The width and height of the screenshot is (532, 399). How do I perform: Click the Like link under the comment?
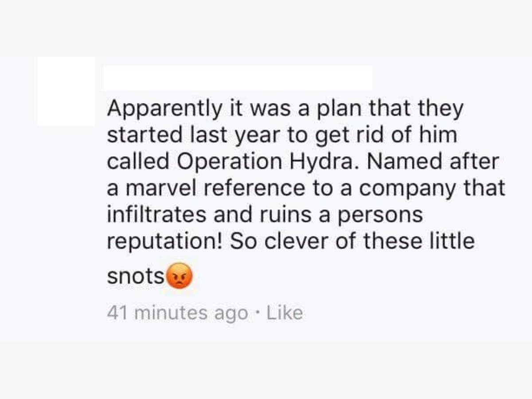286,313
